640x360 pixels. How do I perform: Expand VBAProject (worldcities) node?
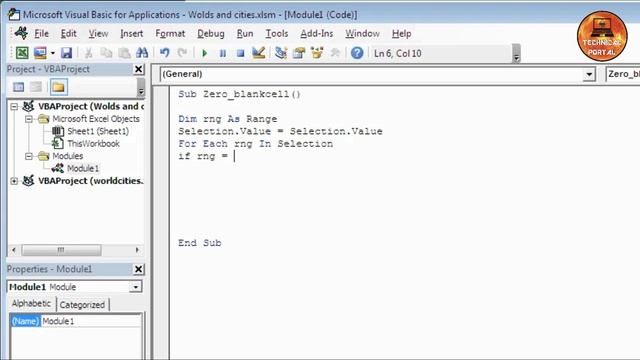14,181
